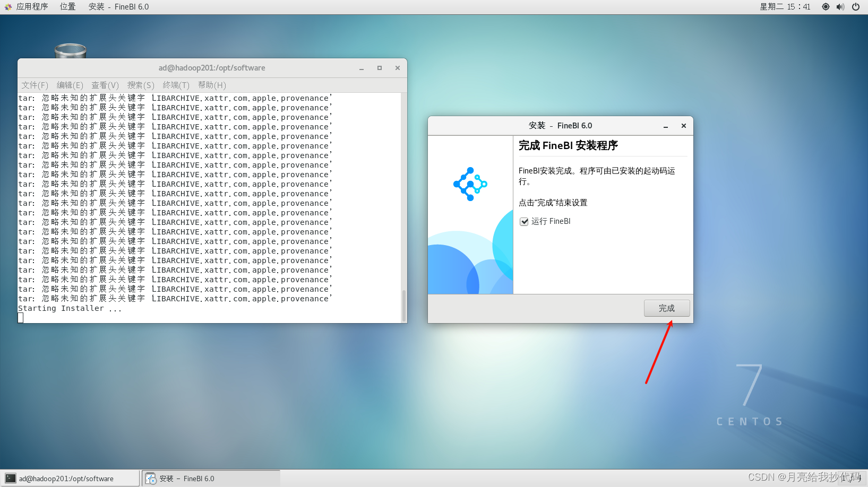
Task: Open the 编辑(E) menu in terminal
Action: pos(70,85)
